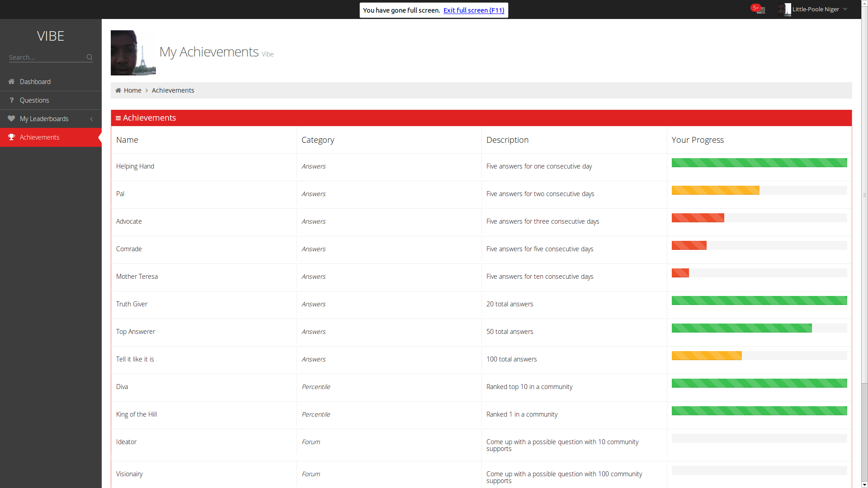Click the Pal orange progress bar
This screenshot has width=868, height=488.
point(715,190)
